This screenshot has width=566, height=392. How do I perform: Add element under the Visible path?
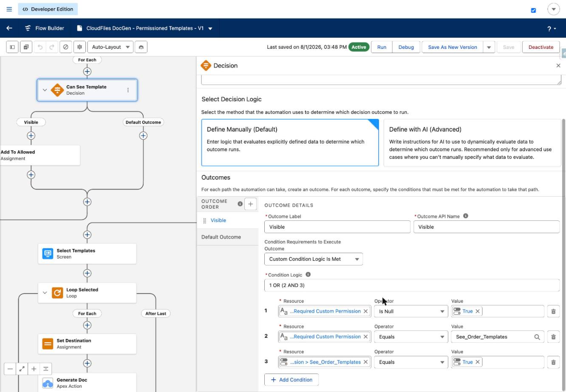[x=31, y=136]
